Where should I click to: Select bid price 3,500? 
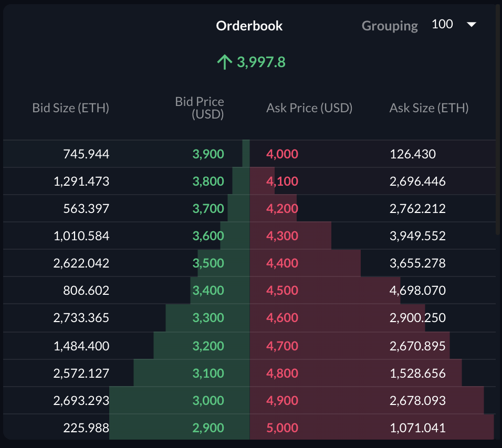pyautogui.click(x=208, y=263)
